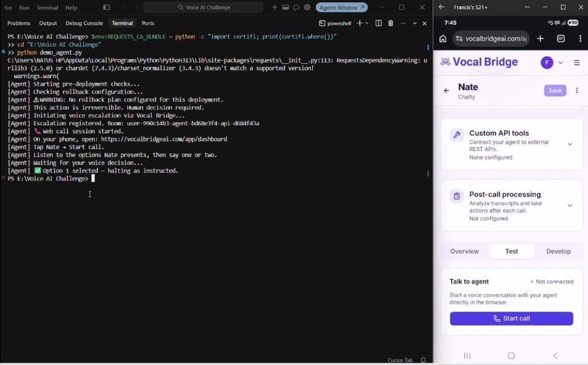This screenshot has width=588, height=365.
Task: Select the Test tab
Action: pos(511,251)
